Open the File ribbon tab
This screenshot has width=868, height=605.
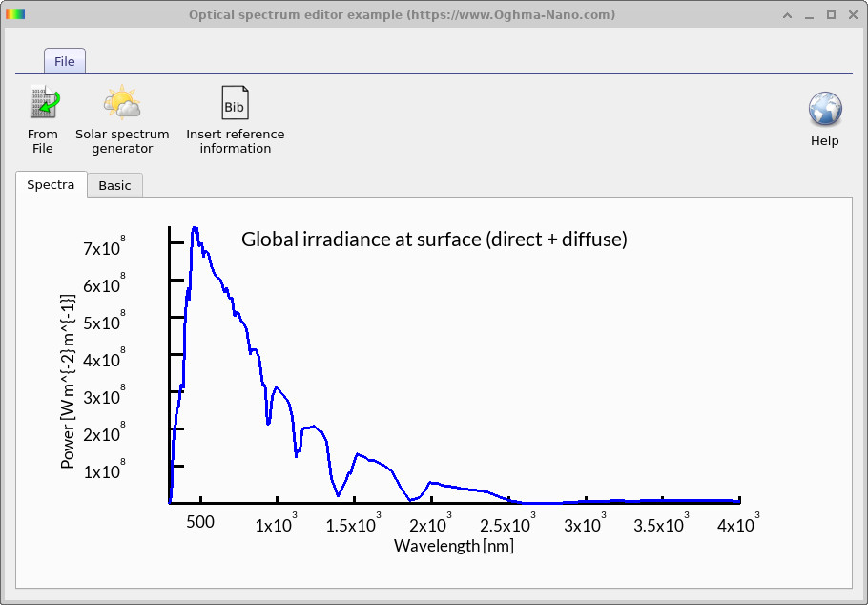coord(64,60)
